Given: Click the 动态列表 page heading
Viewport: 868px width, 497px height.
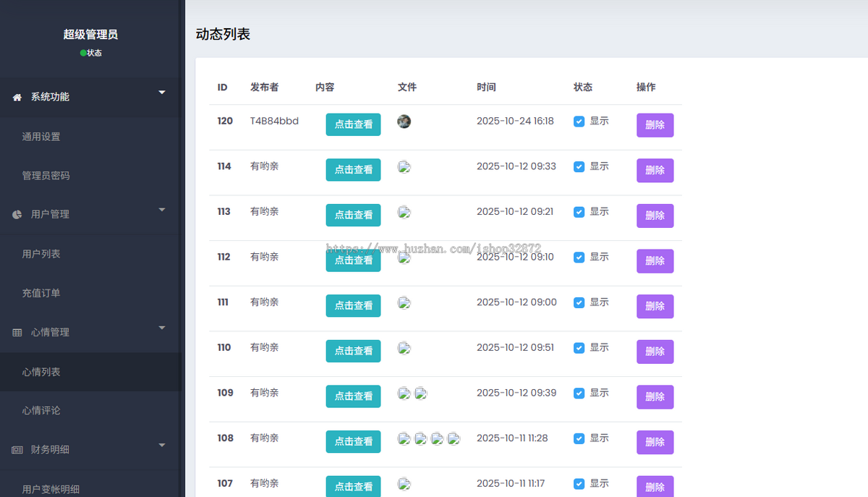Looking at the screenshot, I should (223, 34).
